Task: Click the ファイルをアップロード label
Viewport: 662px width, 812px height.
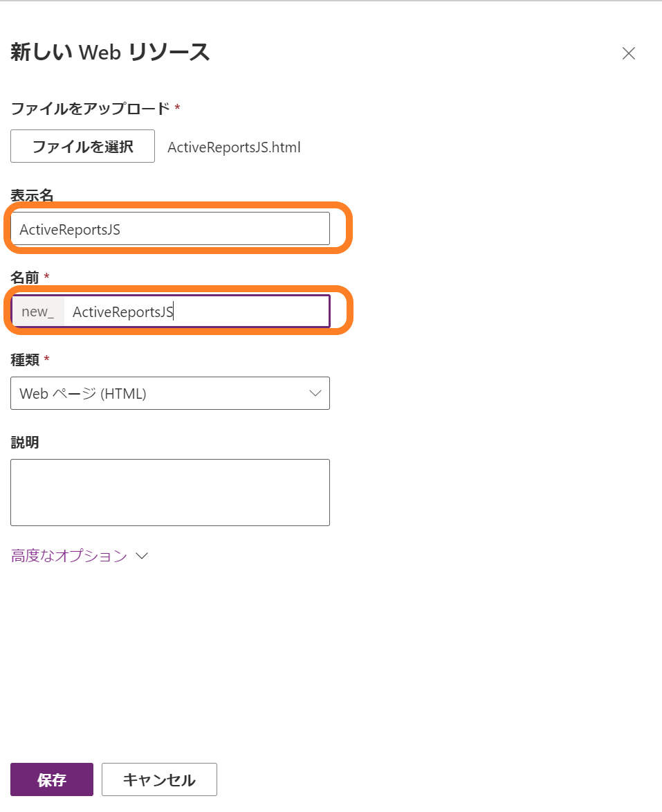Action: (x=90, y=108)
